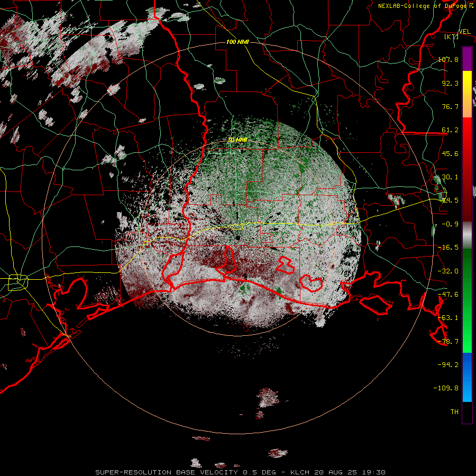Select the -47.6 velocity scale value
The height and width of the screenshot is (476, 476).
448,294
